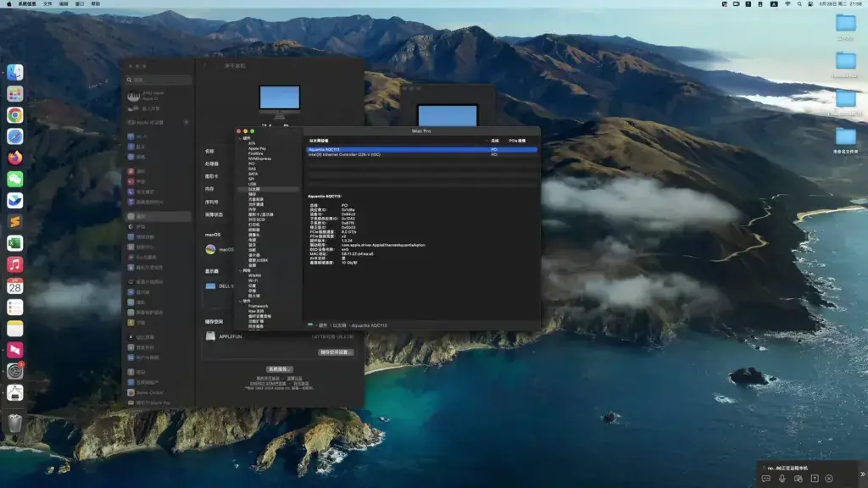Open Microsoft Excel from the Dock
This screenshot has width=868, height=488.
[x=15, y=243]
